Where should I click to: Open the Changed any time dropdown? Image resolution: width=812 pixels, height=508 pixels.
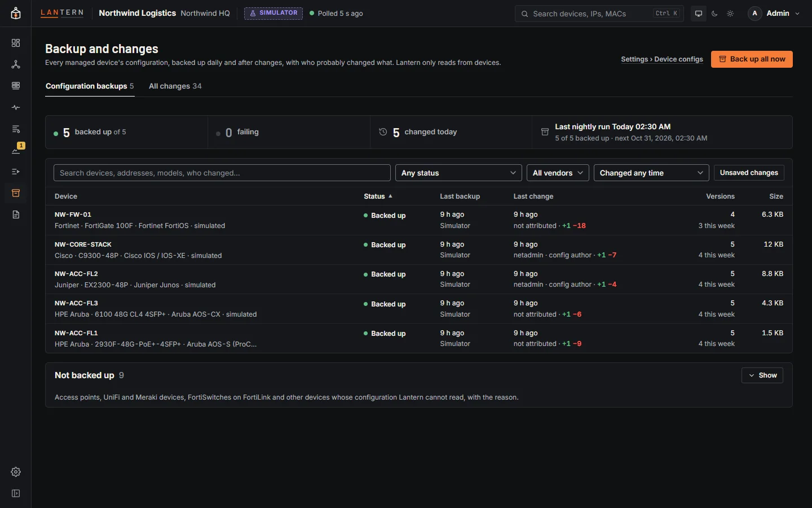coord(651,173)
